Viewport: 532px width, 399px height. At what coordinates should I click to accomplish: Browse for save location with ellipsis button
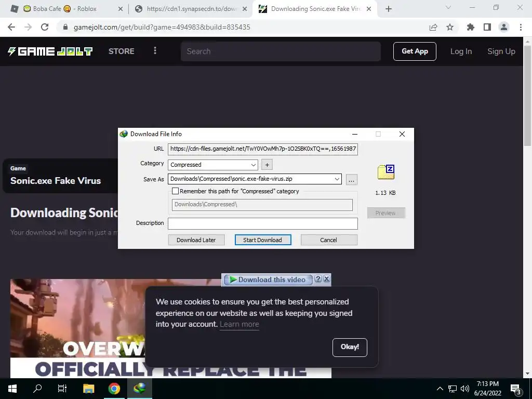pos(352,179)
